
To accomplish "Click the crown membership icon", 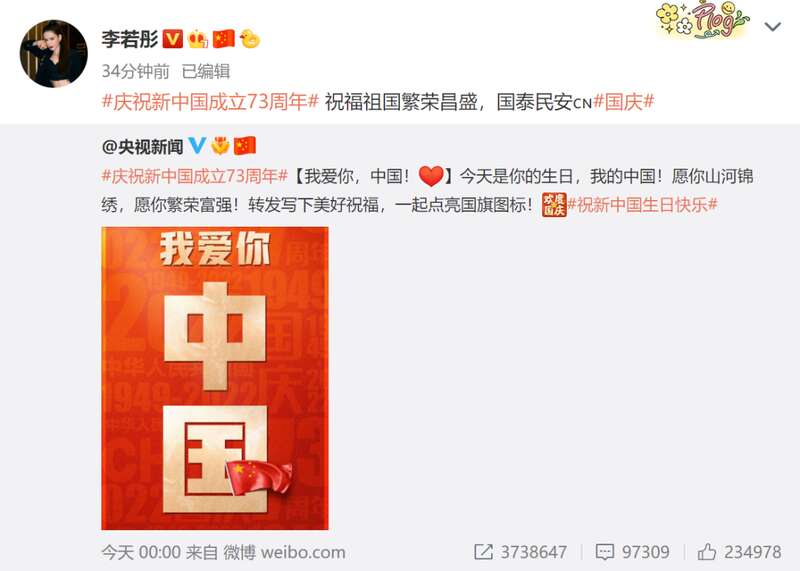I will pyautogui.click(x=198, y=39).
